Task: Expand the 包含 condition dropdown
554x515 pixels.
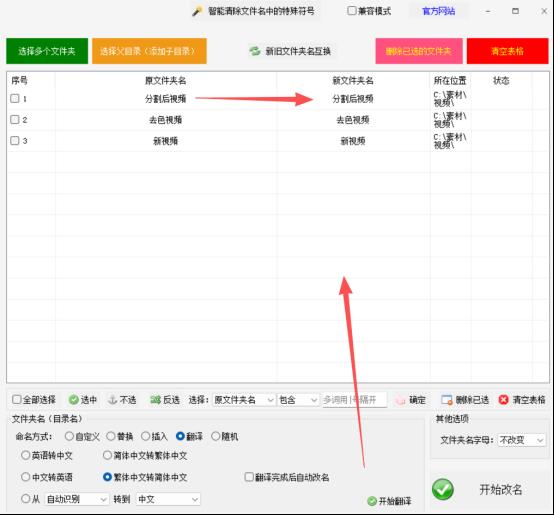Action: tap(298, 400)
